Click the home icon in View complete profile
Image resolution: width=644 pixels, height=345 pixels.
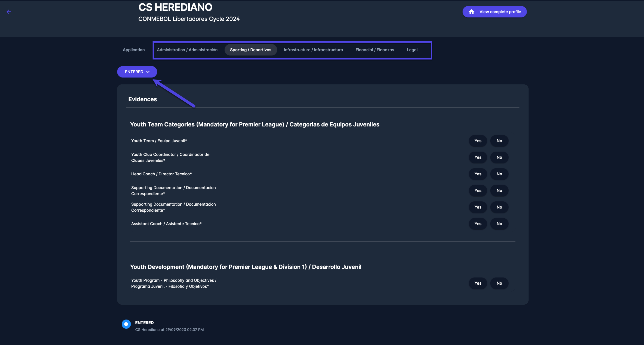471,12
